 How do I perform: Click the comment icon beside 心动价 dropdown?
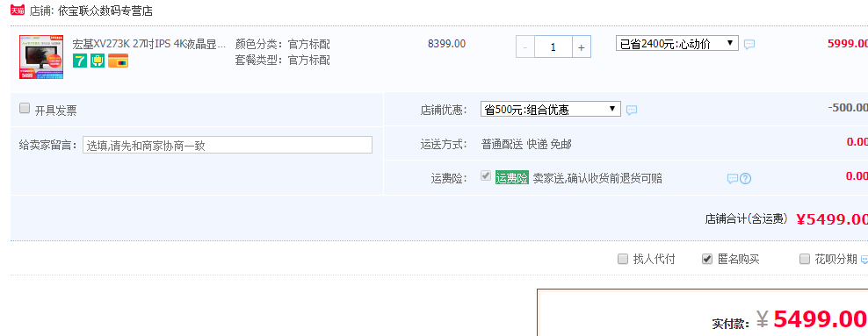click(749, 44)
